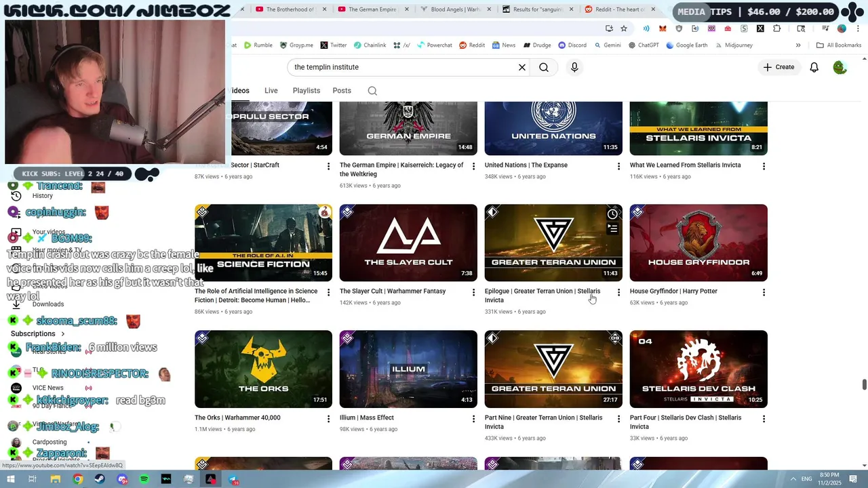Open Spotify from the taskbar
The image size is (868, 488).
(144, 479)
